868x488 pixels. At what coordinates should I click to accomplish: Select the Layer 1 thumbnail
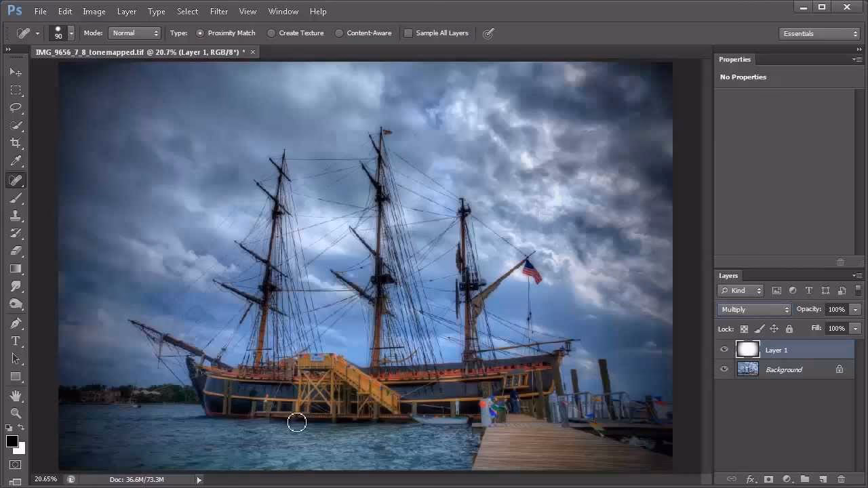pos(748,350)
